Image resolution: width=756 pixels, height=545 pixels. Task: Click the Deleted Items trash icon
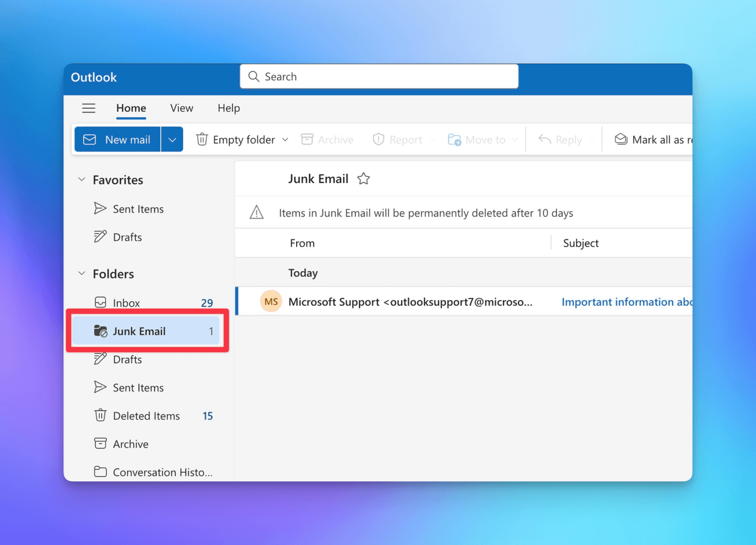[x=100, y=416]
